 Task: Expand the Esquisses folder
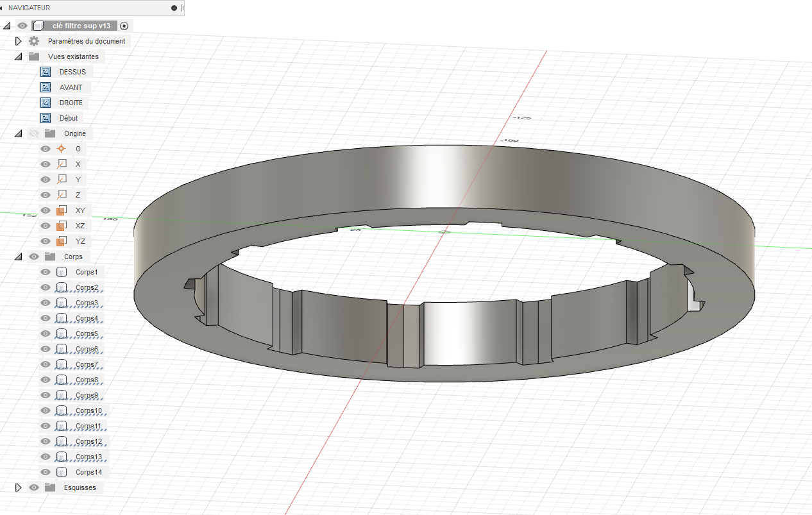coord(18,487)
